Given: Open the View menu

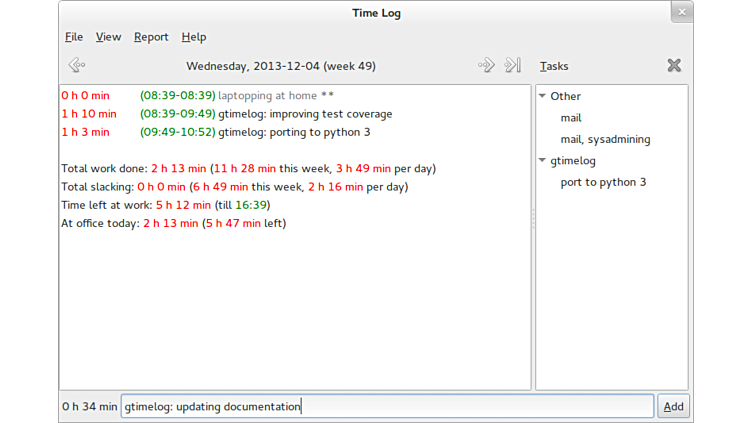Looking at the screenshot, I should 108,37.
